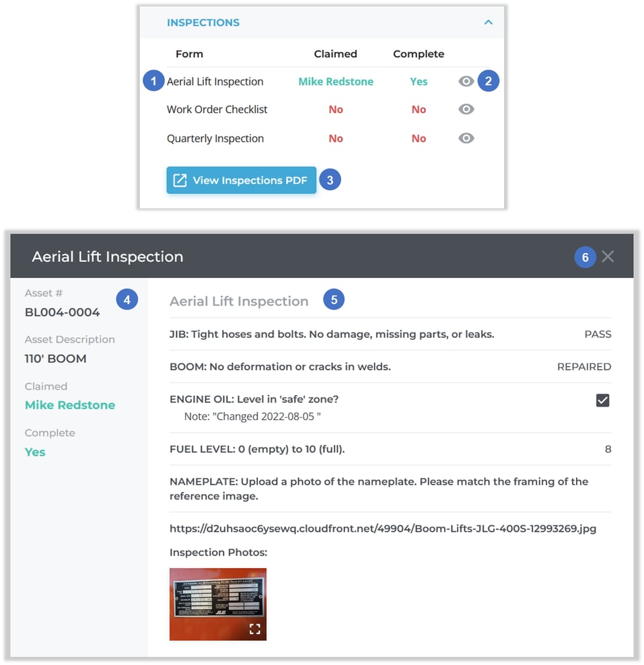Click asset number BL004-0004 in sidebar
The width and height of the screenshot is (644, 665).
(x=61, y=312)
